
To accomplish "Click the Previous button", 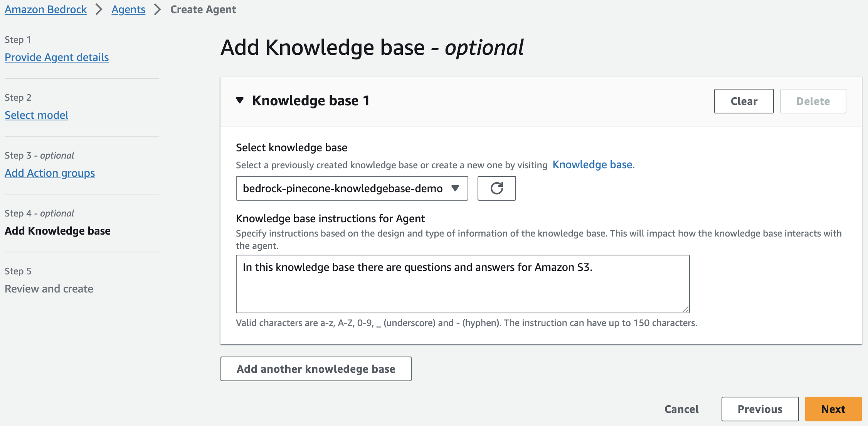I will (760, 409).
